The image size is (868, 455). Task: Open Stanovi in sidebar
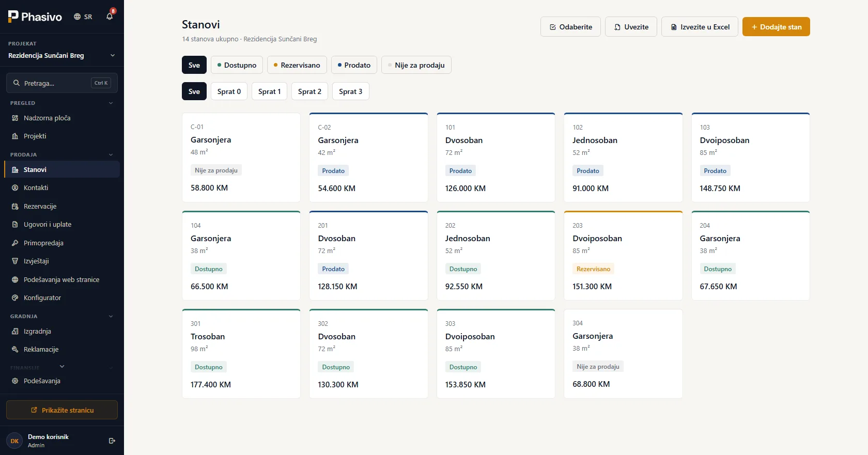[x=62, y=169]
